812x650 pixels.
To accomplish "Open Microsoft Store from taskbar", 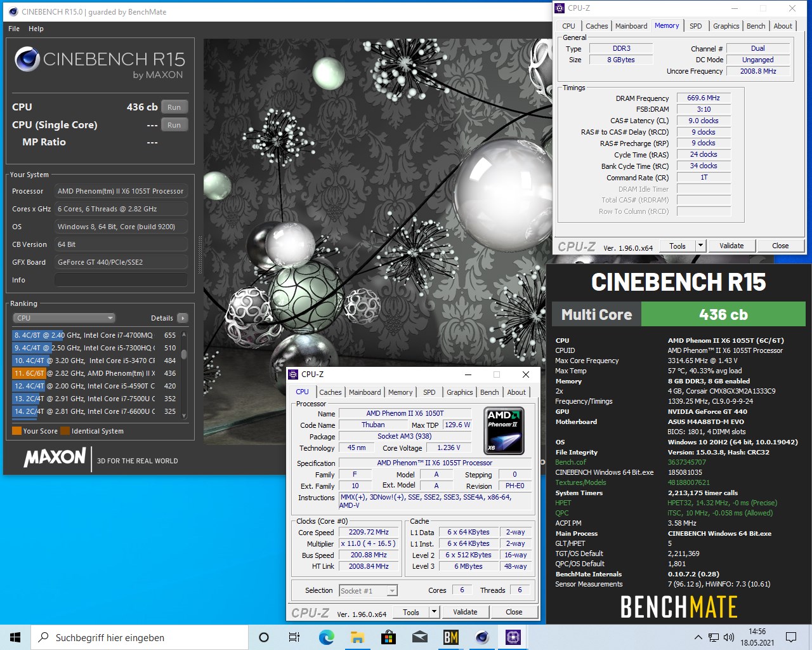I will [x=388, y=637].
